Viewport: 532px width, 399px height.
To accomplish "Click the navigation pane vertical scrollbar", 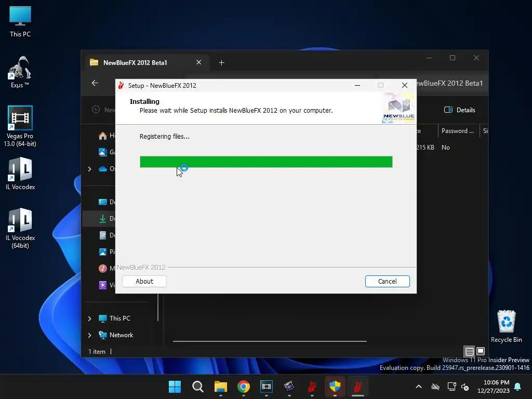I will click(158, 307).
